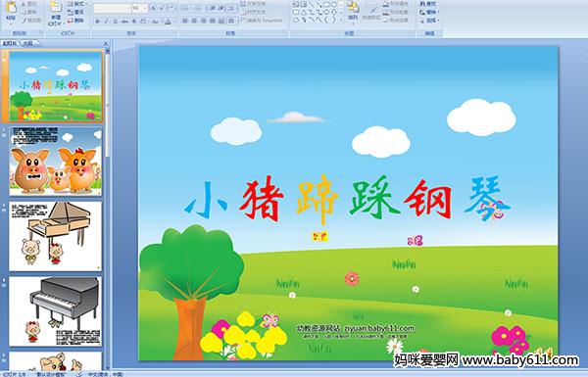
Task: Click the Find icon in editing group
Action: 428,4
